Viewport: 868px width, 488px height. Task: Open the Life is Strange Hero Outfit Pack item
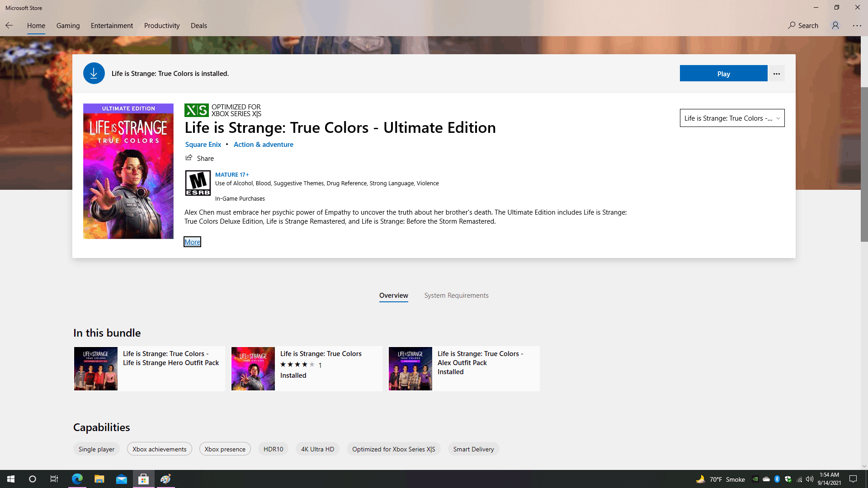pos(149,368)
